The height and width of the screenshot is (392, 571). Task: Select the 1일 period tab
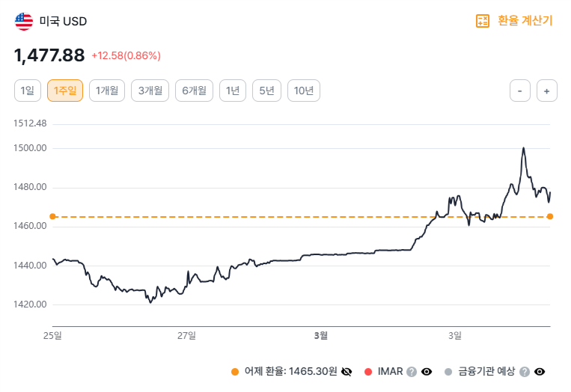pos(28,91)
